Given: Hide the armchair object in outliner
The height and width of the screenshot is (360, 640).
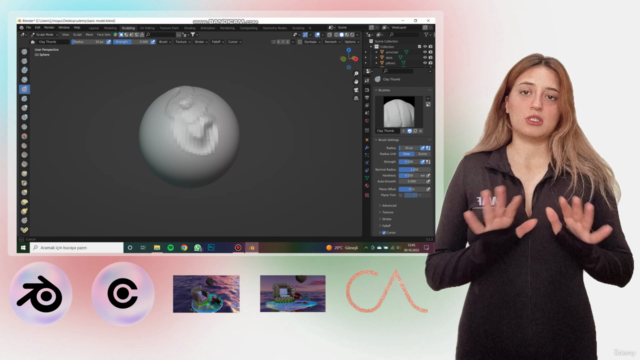Looking at the screenshot, I should point(425,52).
